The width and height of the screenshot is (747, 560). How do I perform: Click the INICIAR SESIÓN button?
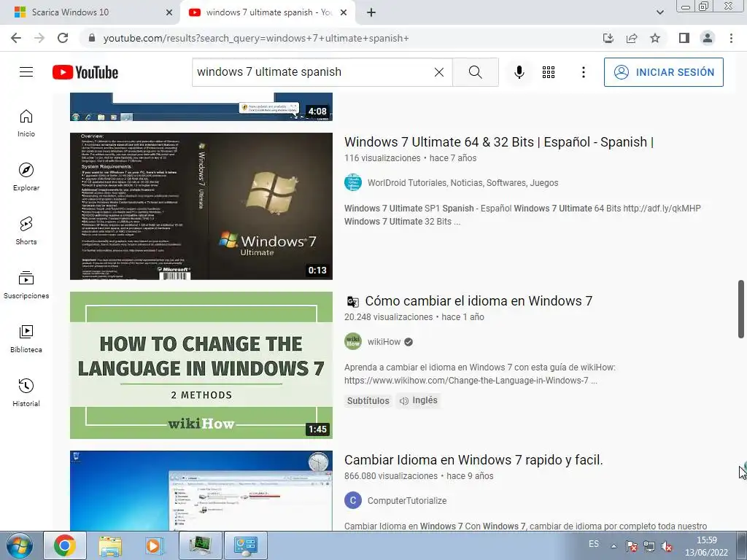(x=664, y=72)
